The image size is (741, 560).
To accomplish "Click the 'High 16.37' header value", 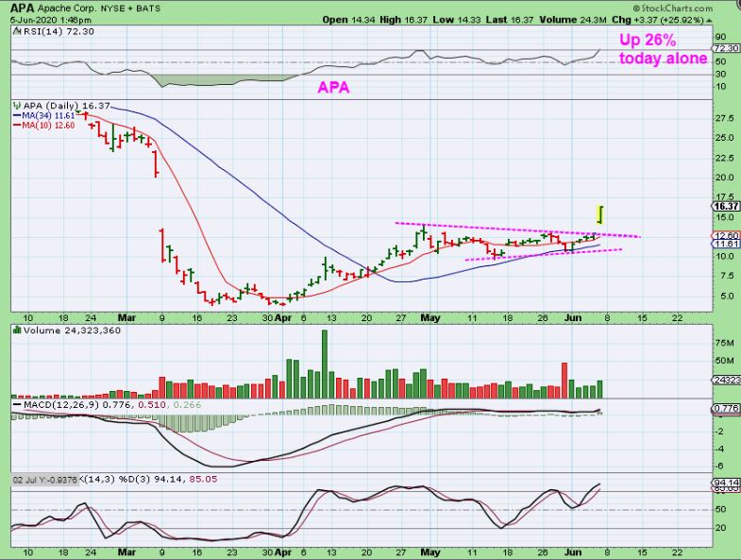I will [404, 20].
